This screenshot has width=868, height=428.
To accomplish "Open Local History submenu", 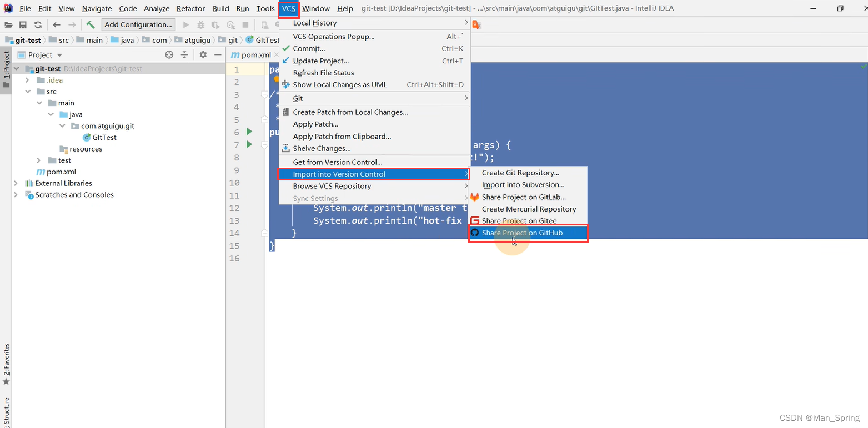I will click(374, 23).
